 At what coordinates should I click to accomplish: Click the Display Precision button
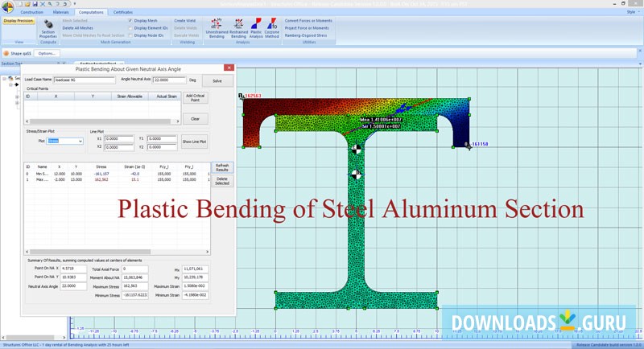(19, 21)
